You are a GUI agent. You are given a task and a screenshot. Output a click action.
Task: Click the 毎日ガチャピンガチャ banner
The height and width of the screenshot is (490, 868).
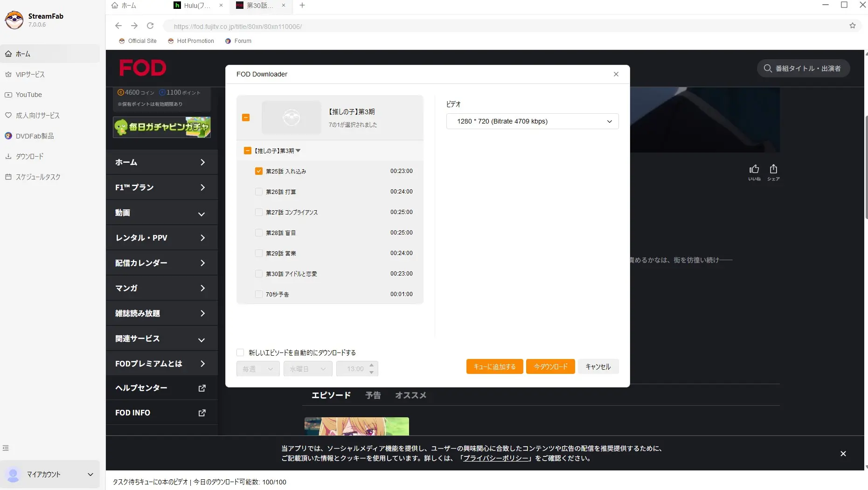pyautogui.click(x=162, y=127)
